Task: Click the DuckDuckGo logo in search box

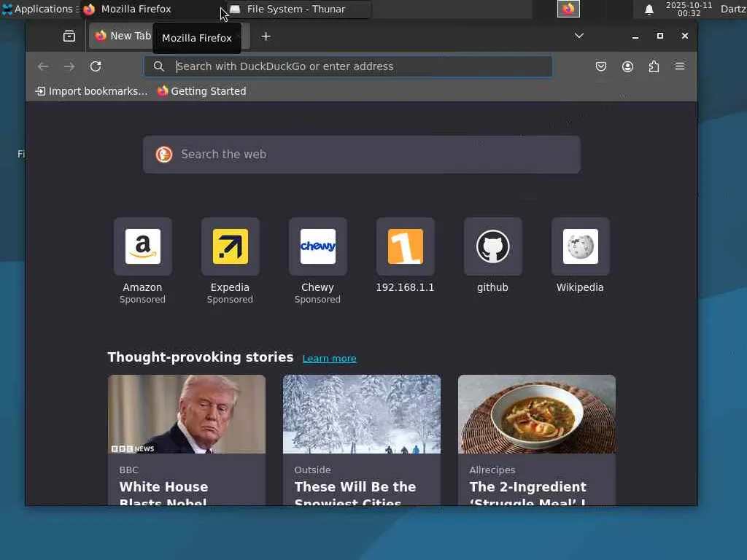Action: (x=164, y=155)
